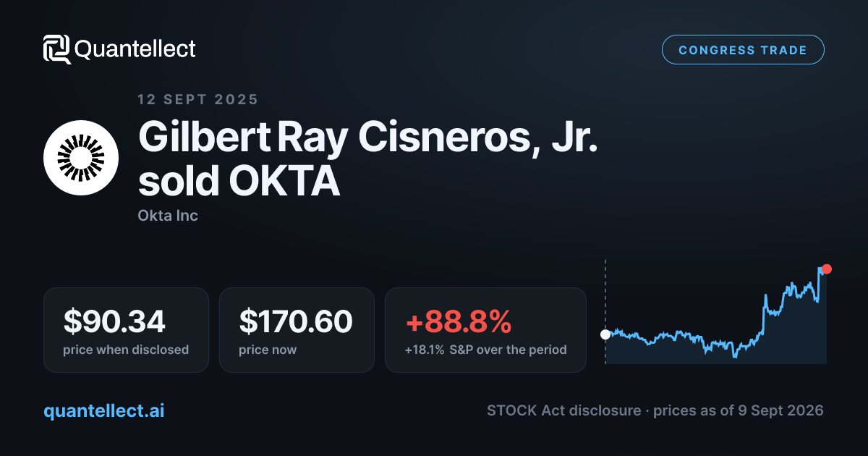The width and height of the screenshot is (868, 456).
Task: Select the $170.60 price now card
Action: [297, 330]
